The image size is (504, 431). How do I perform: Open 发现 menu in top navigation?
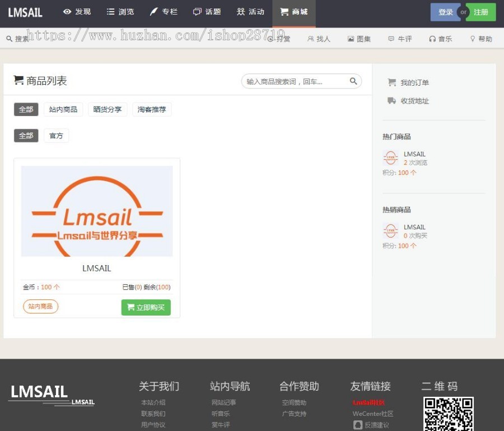[x=77, y=12]
